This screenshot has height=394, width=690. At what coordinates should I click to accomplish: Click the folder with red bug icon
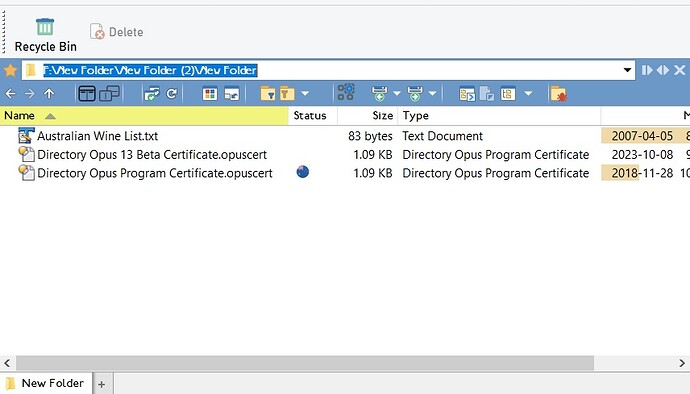(558, 93)
